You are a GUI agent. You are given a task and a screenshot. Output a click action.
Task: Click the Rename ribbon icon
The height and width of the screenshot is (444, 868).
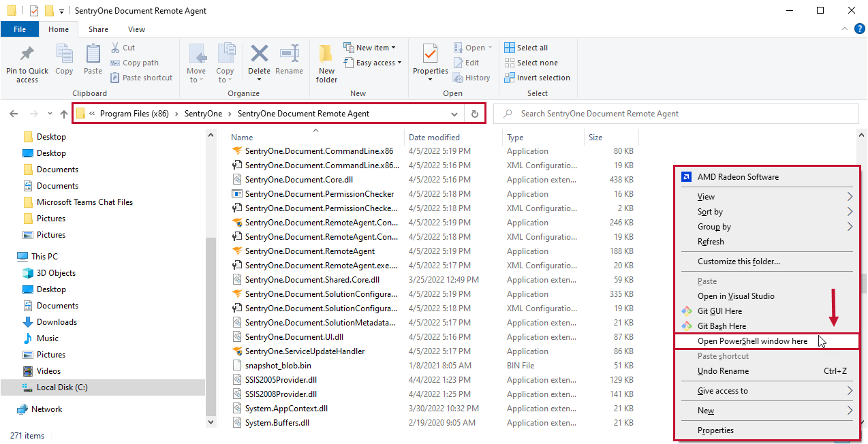[289, 54]
